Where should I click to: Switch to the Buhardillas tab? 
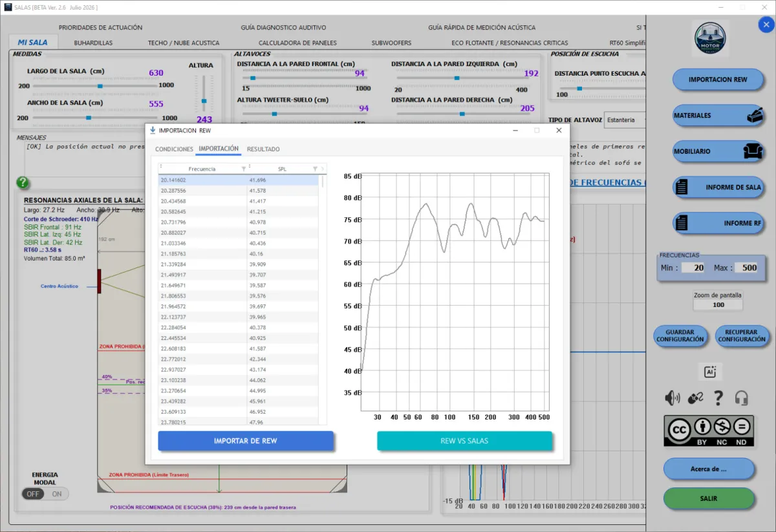click(x=93, y=43)
